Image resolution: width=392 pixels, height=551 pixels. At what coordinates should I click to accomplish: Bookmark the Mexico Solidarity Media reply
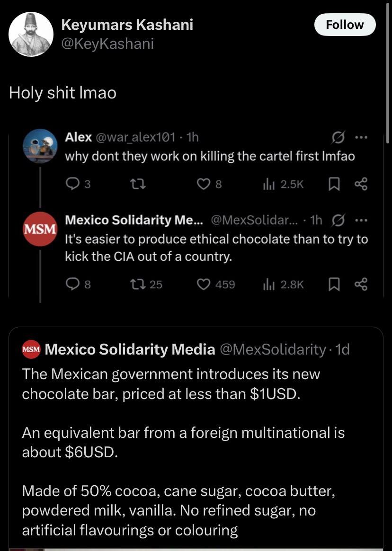point(334,284)
